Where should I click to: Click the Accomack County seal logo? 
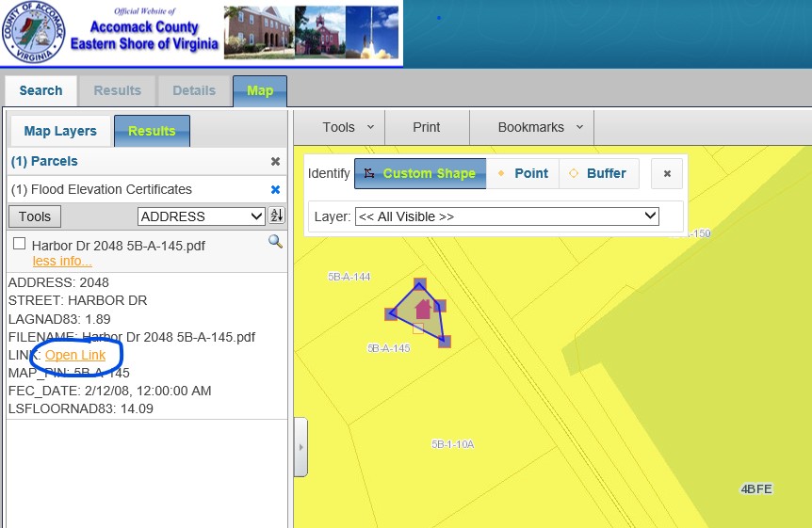[x=34, y=34]
